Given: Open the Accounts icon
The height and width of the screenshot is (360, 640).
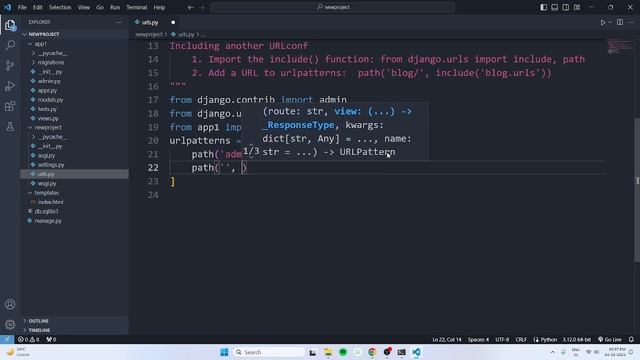Looking at the screenshot, I should (10, 304).
